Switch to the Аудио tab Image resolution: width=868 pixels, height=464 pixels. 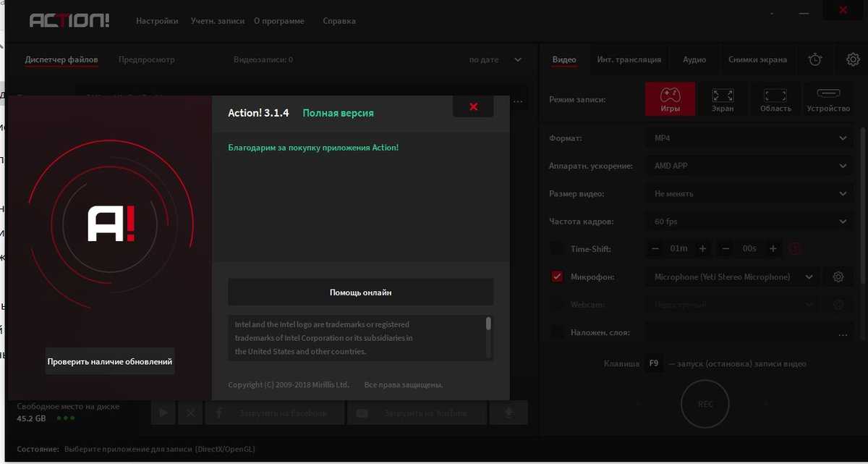pyautogui.click(x=694, y=59)
